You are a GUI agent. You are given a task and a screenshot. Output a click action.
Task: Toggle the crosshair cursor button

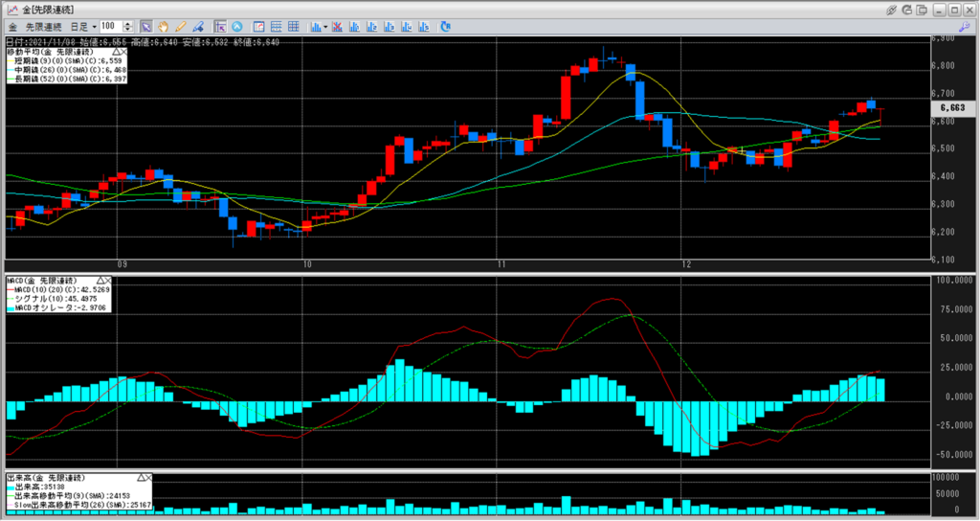click(x=220, y=26)
